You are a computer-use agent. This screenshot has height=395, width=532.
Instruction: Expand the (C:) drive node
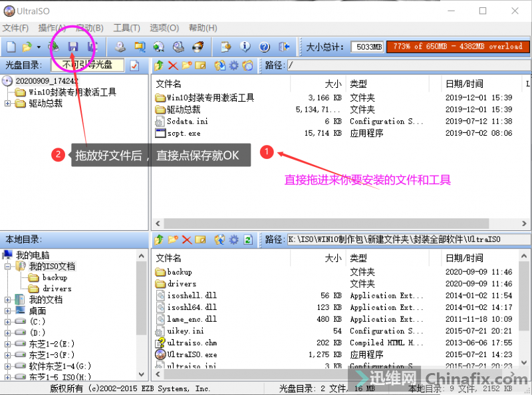pos(7,322)
